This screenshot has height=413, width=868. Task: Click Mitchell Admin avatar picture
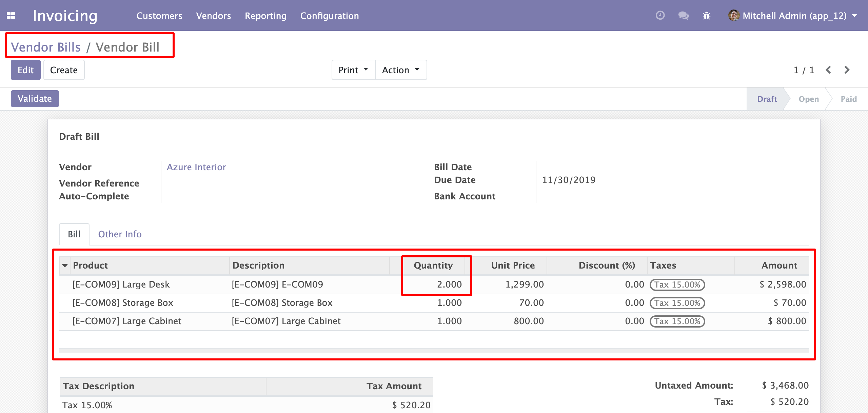click(x=733, y=16)
